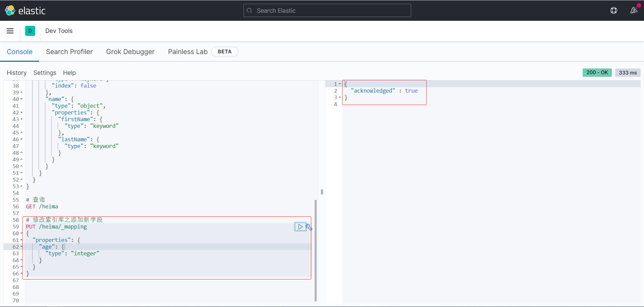Toggle the fold marker at line 53
This screenshot has height=307, width=644.
coord(21,186)
